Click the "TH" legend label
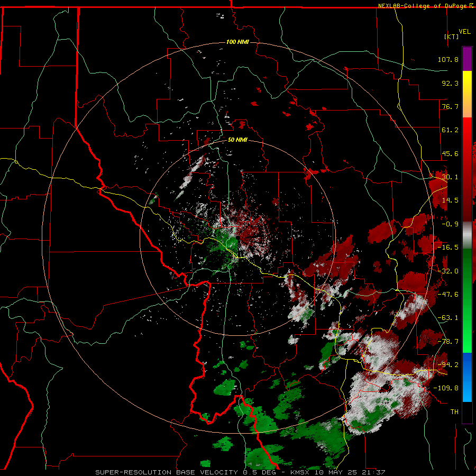The height and width of the screenshot is (476, 476). pyautogui.click(x=454, y=412)
